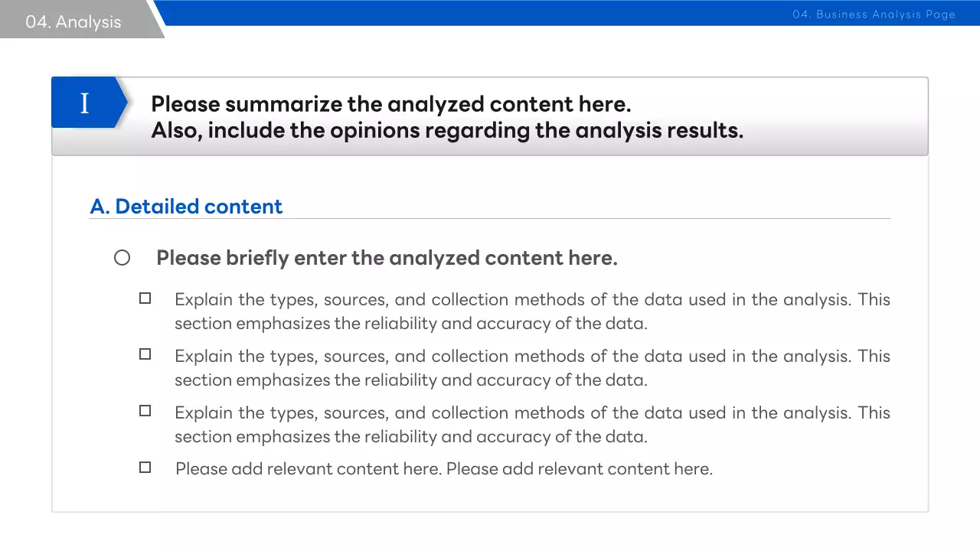980x551 pixels.
Task: Tick the square beside "Please add relevant content"
Action: coord(145,467)
